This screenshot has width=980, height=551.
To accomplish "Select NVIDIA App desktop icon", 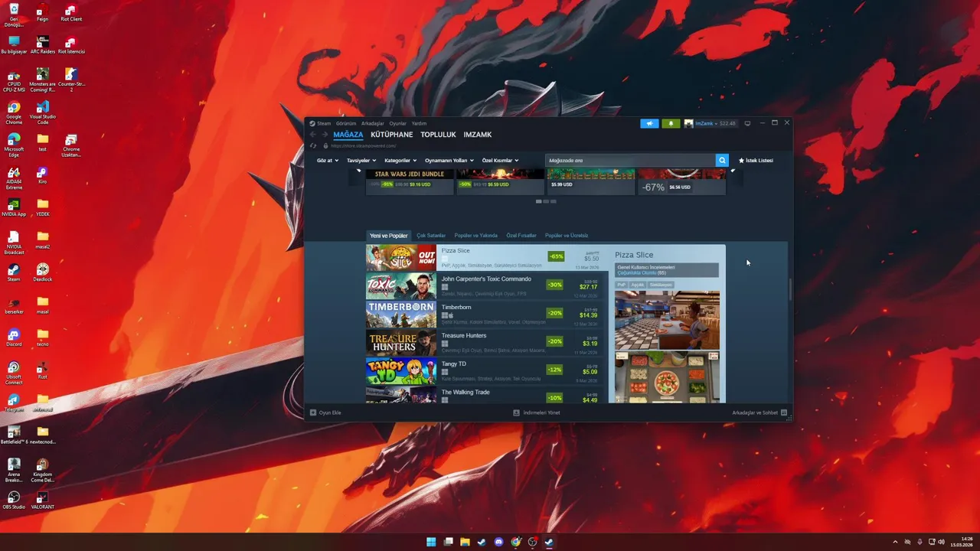I will (x=14, y=207).
